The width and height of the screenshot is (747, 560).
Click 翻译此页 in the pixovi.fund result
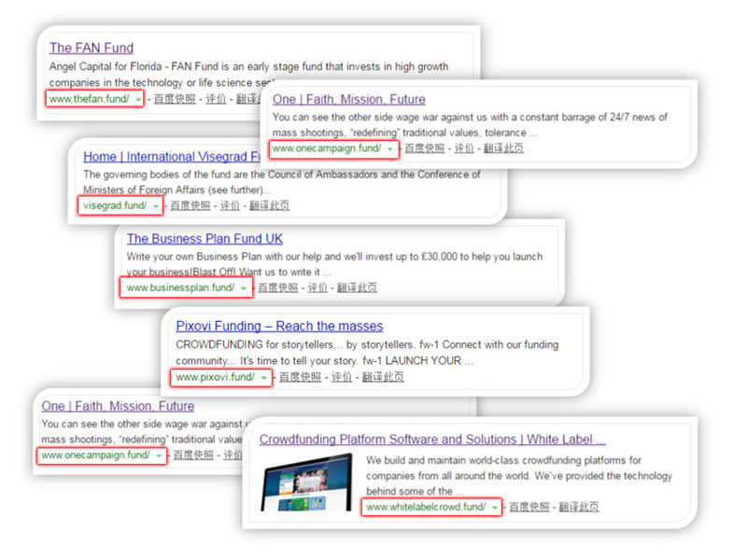coord(383,377)
